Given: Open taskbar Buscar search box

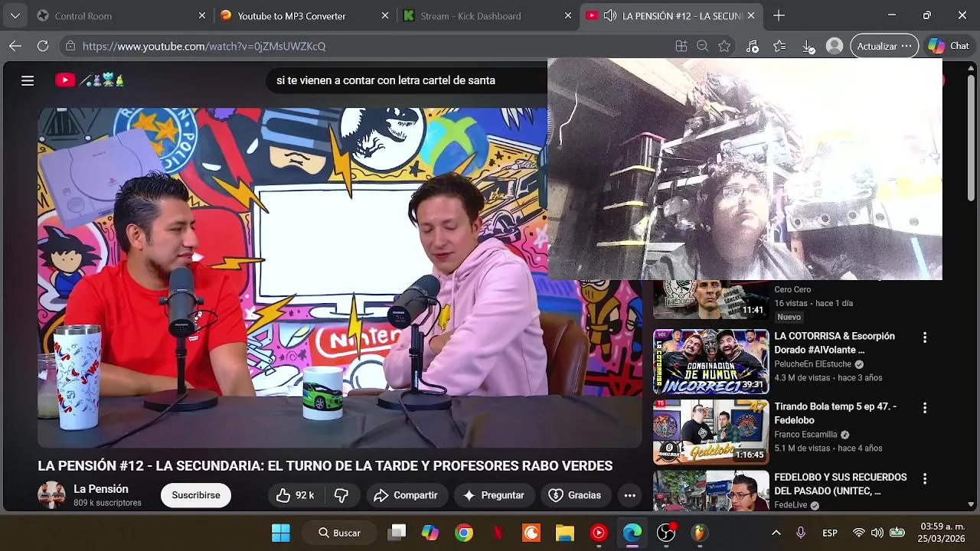Looking at the screenshot, I should coord(340,533).
